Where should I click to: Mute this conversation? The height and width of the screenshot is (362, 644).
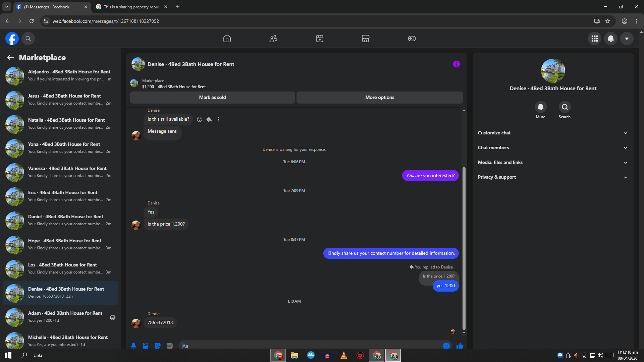pos(540,107)
